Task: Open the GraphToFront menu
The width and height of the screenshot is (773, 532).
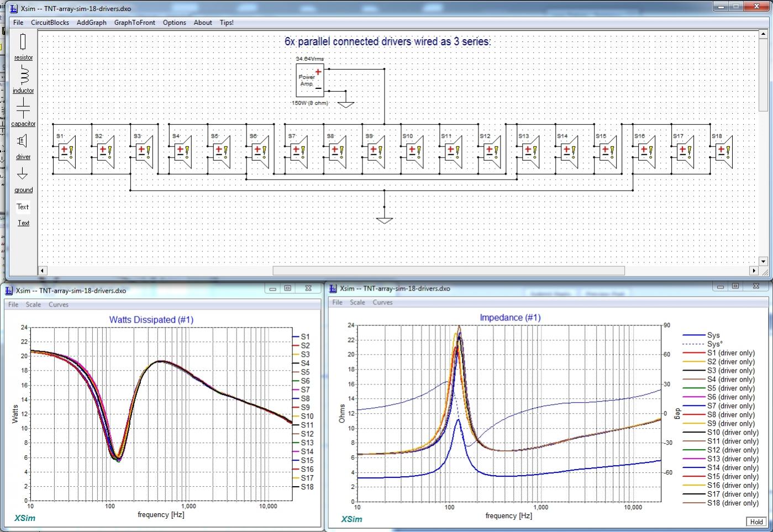Action: point(135,23)
